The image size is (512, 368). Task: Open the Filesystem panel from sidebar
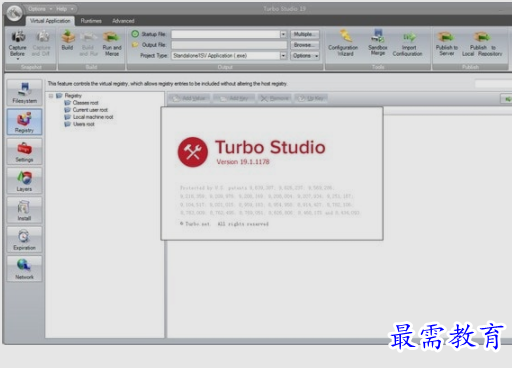(24, 92)
